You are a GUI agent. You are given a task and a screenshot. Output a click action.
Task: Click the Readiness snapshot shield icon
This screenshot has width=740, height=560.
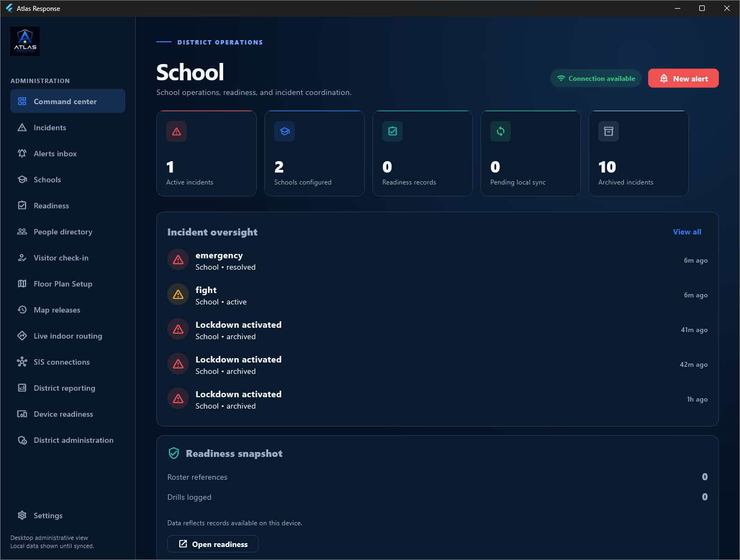coord(174,453)
